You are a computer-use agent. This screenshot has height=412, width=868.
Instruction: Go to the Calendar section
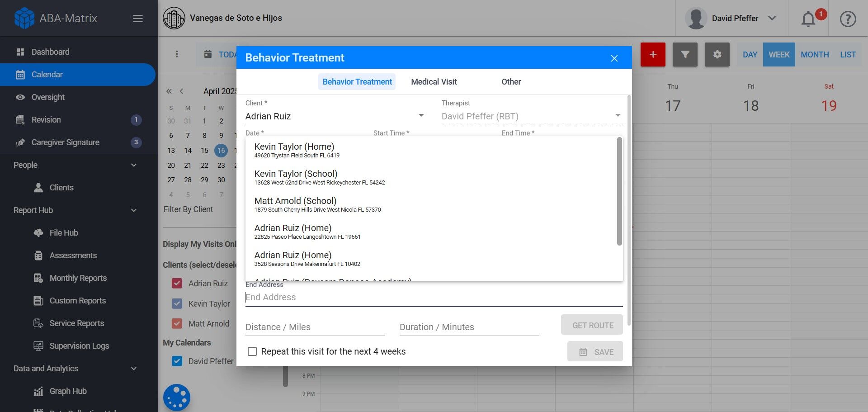[78, 75]
